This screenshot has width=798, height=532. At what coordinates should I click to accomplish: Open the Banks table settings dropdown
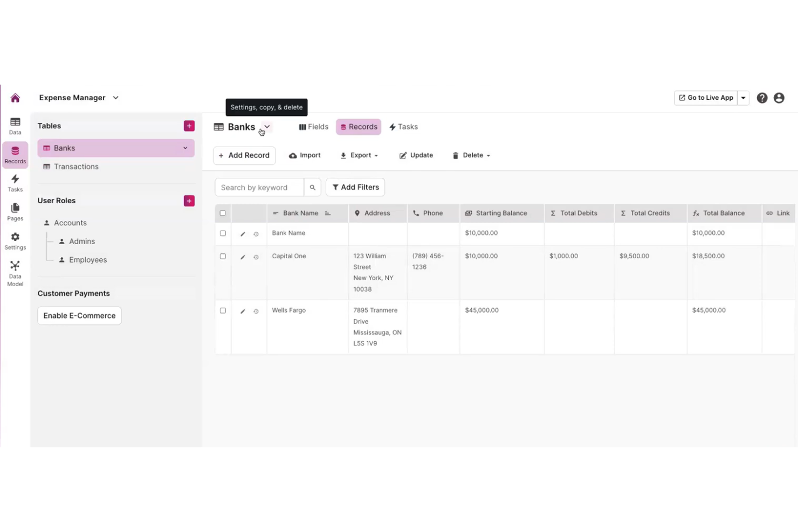pyautogui.click(x=266, y=127)
